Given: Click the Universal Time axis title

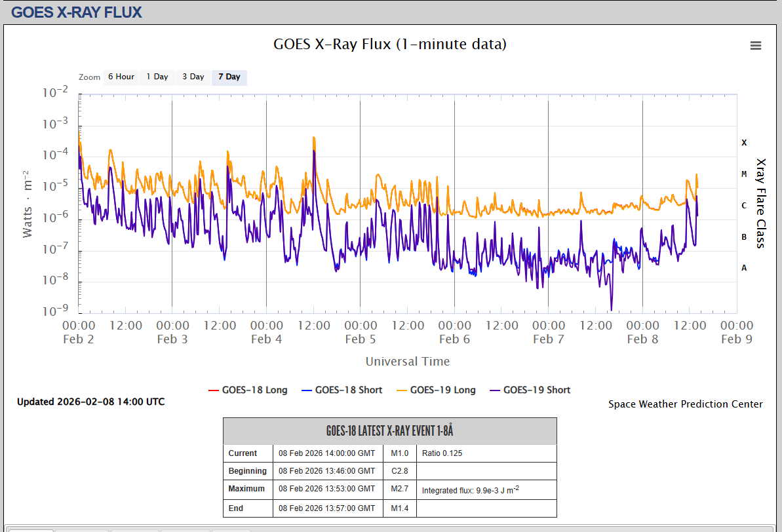Looking at the screenshot, I should click(407, 361).
